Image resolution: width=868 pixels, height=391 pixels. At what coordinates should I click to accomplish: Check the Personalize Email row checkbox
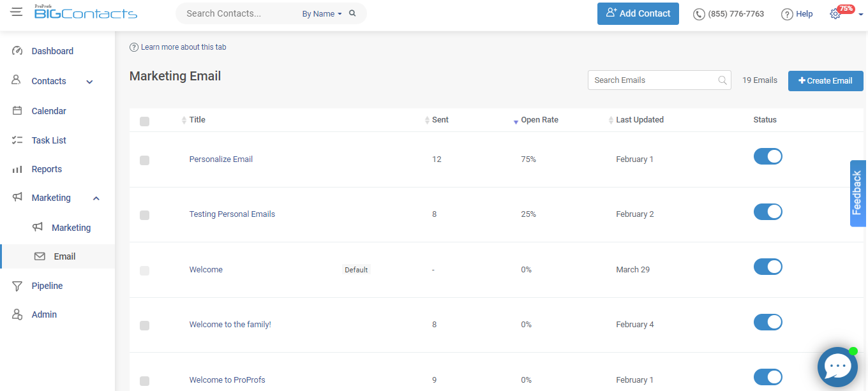[144, 160]
